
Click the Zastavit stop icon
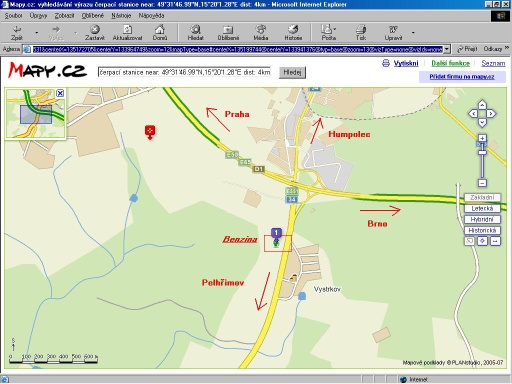pyautogui.click(x=95, y=29)
